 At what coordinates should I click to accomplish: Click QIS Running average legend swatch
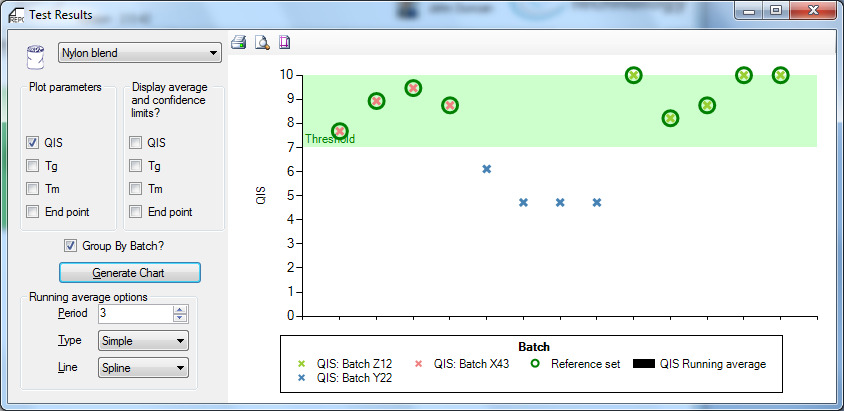tap(644, 364)
